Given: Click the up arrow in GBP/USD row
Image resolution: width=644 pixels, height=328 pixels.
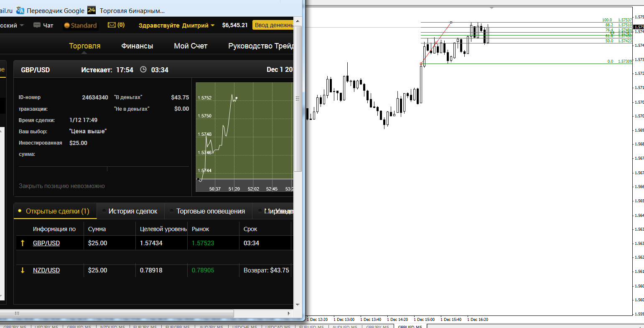Looking at the screenshot, I should [x=23, y=243].
